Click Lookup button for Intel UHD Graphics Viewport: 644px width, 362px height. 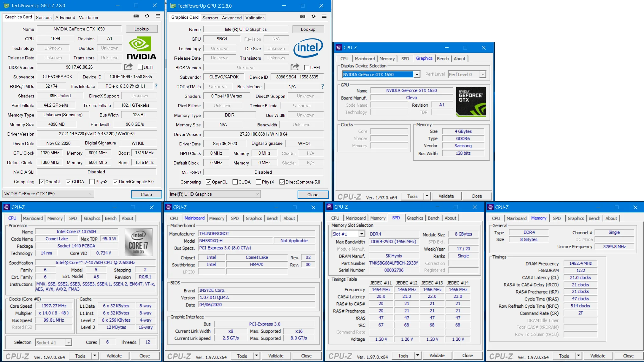point(308,29)
